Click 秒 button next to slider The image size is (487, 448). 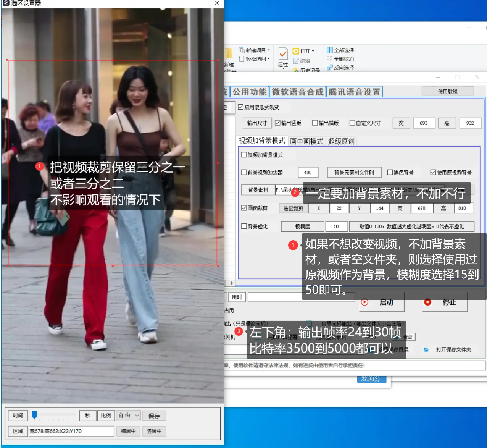87,416
